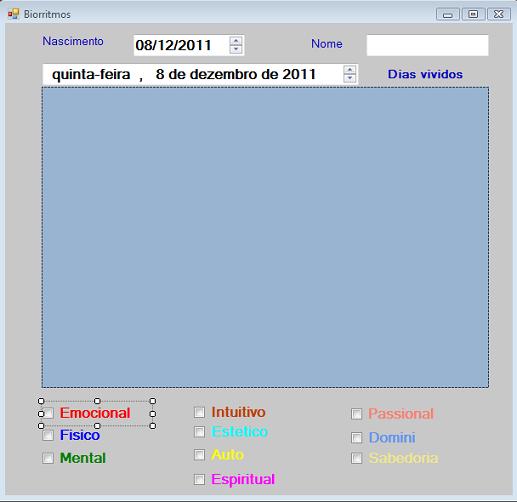
Task: Toggle the Sabedoria checkbox
Action: click(x=356, y=458)
